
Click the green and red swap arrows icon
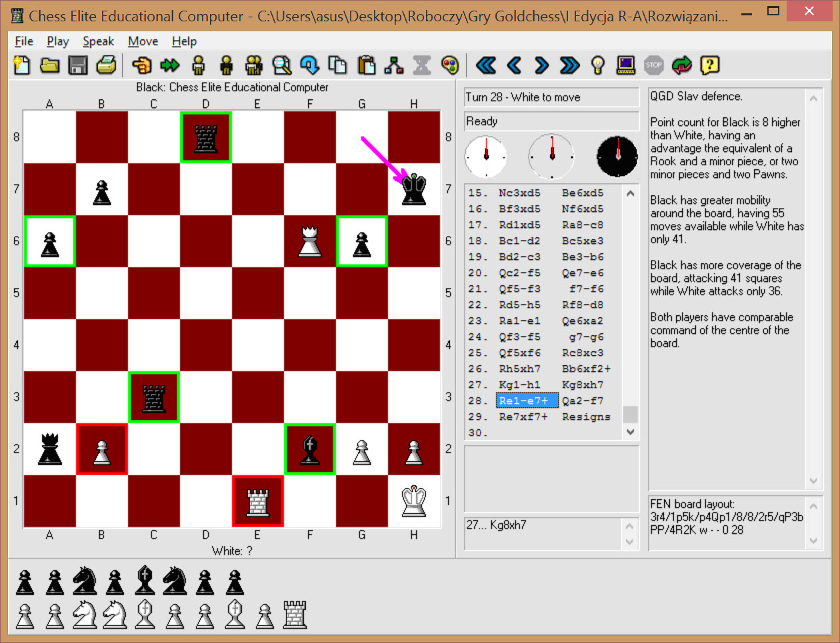(x=682, y=65)
